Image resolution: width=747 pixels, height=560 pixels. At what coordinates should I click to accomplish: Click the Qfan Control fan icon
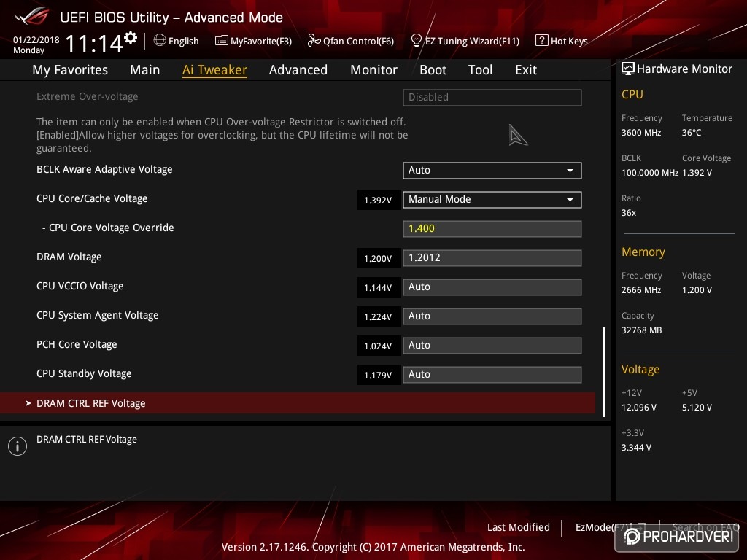[314, 41]
